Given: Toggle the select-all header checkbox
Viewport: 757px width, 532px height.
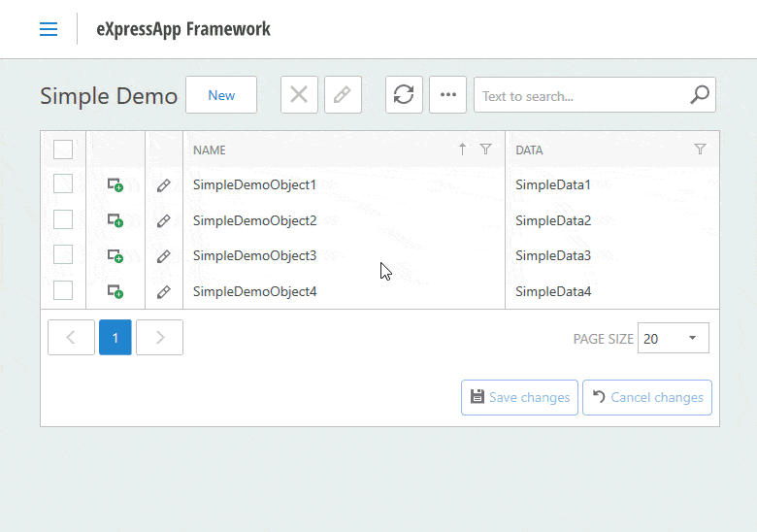Looking at the screenshot, I should (x=63, y=150).
